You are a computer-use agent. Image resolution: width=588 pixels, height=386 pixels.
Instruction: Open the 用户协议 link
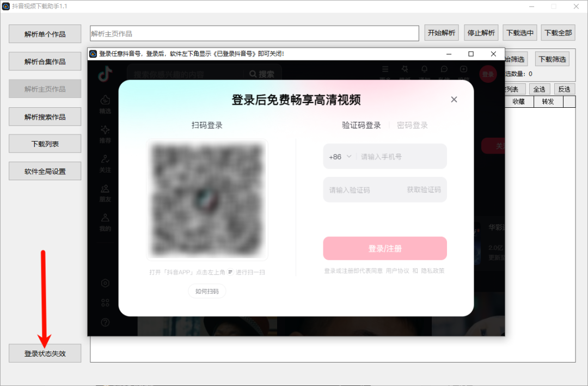point(397,271)
